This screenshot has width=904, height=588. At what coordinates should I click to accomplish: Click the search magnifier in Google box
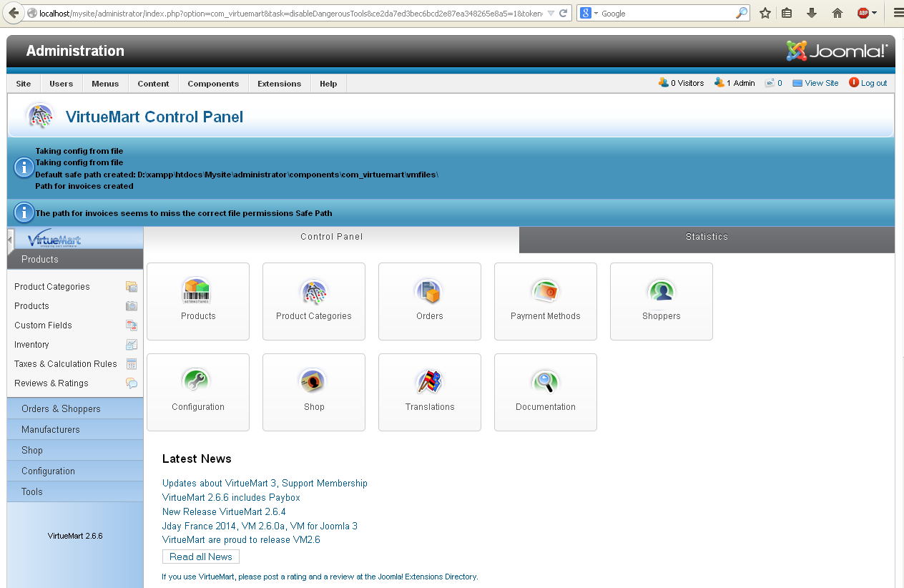coord(741,13)
